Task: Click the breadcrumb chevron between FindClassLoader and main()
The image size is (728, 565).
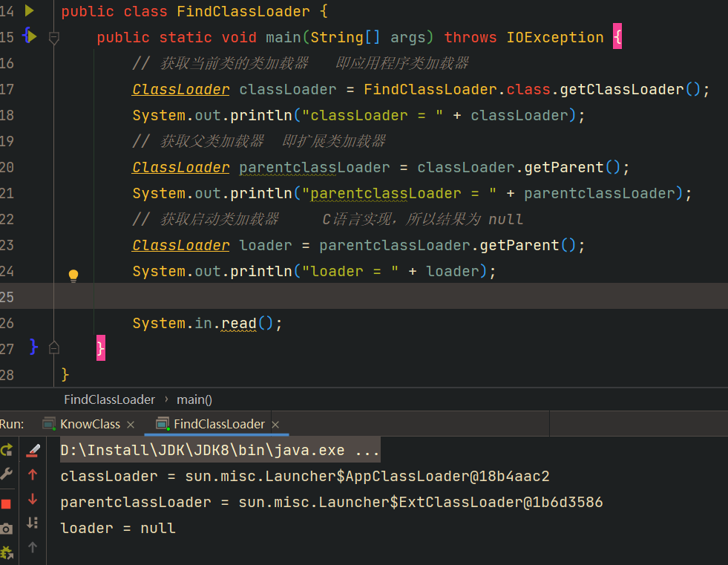Action: (x=166, y=399)
